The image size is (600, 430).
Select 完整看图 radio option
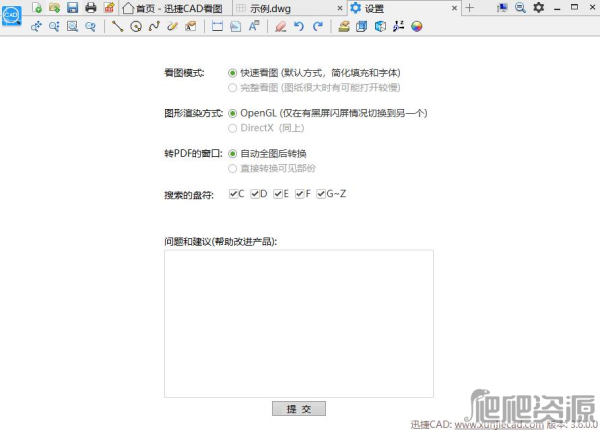tap(232, 88)
